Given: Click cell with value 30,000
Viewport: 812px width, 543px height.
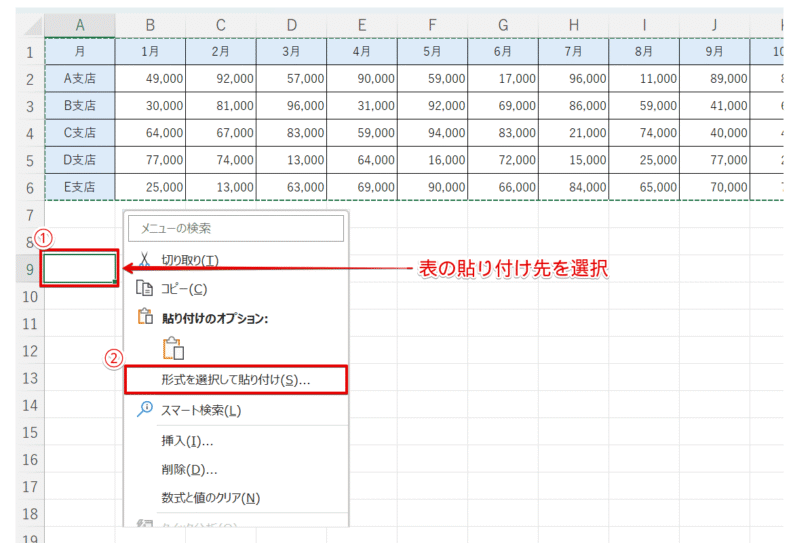Looking at the screenshot, I should click(x=150, y=106).
